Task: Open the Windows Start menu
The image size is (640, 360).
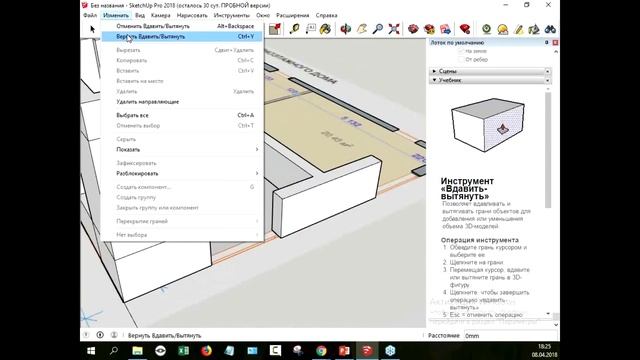Action: tap(91, 351)
